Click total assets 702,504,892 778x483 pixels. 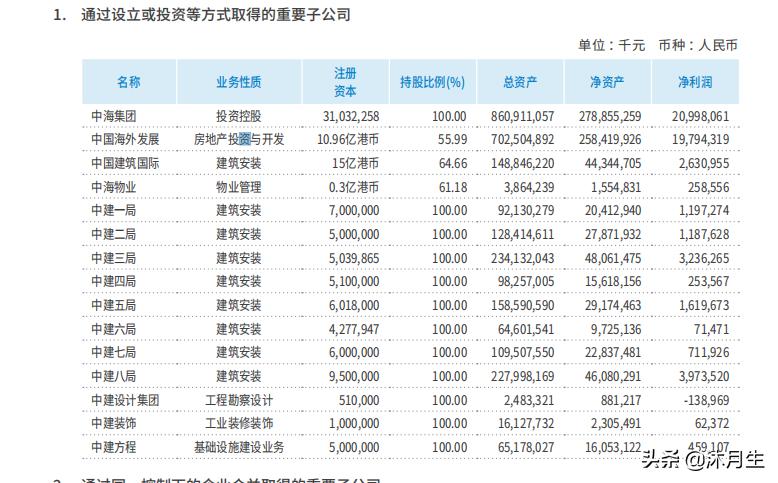click(522, 139)
